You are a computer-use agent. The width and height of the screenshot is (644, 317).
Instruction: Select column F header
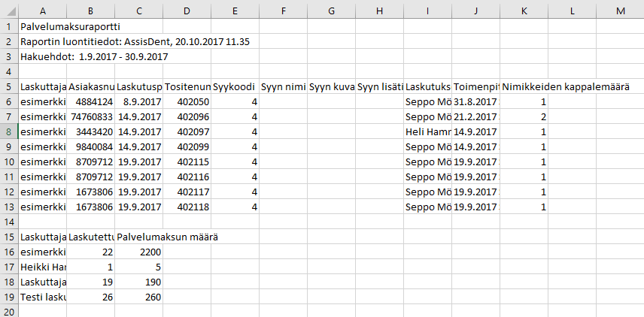point(283,11)
